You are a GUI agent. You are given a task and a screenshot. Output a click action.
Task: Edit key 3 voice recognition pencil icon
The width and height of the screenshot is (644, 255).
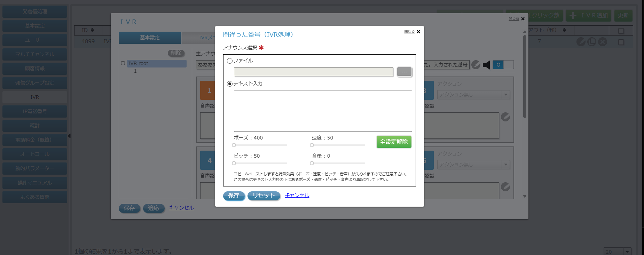click(505, 117)
